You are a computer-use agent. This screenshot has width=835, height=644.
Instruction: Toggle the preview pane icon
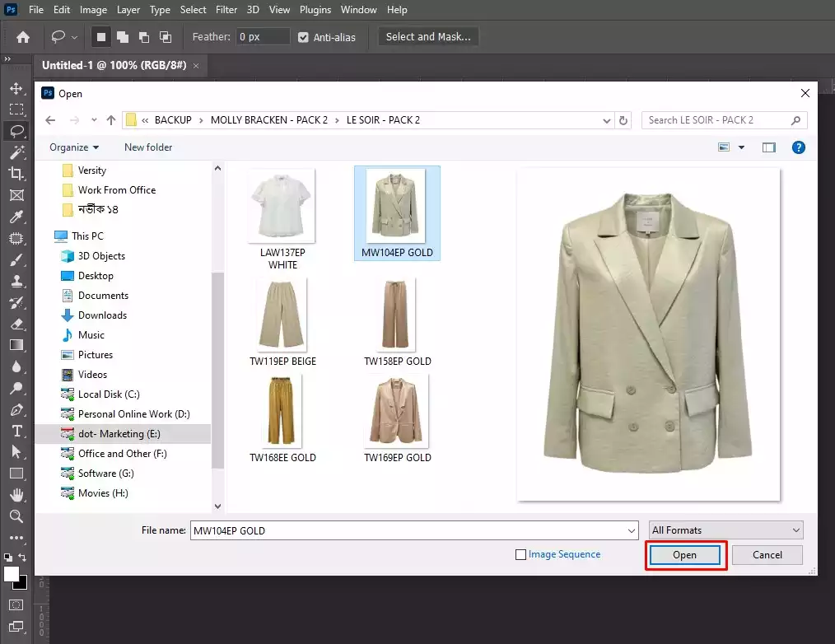point(769,147)
